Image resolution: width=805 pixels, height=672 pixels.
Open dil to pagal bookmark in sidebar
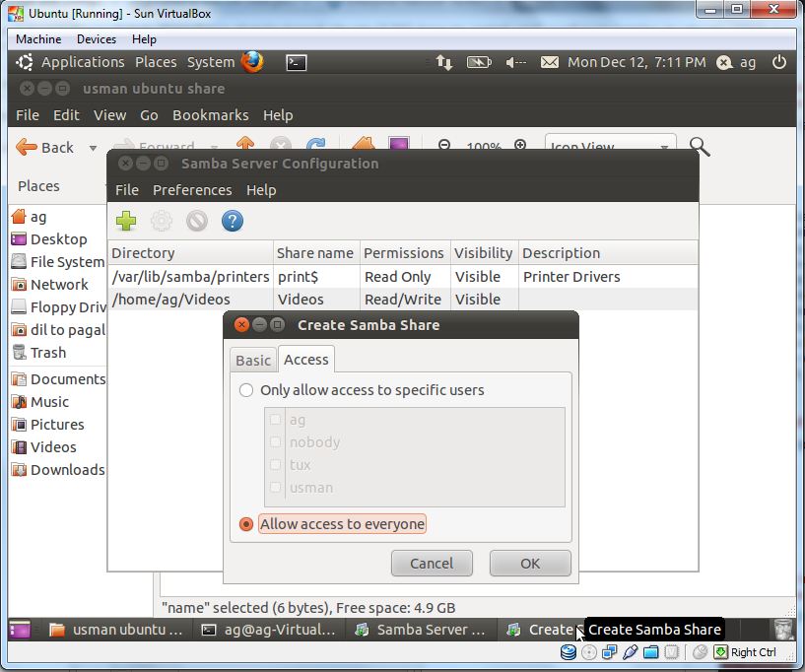[x=58, y=330]
